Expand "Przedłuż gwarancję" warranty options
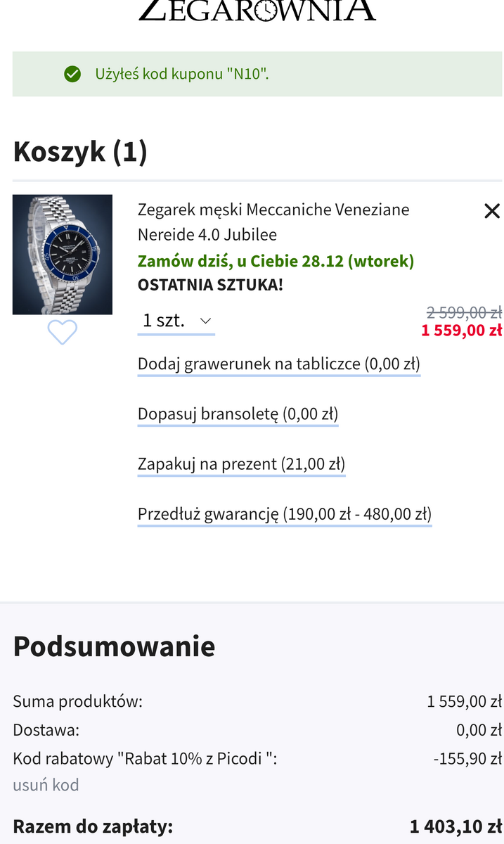The width and height of the screenshot is (504, 844). (x=284, y=514)
